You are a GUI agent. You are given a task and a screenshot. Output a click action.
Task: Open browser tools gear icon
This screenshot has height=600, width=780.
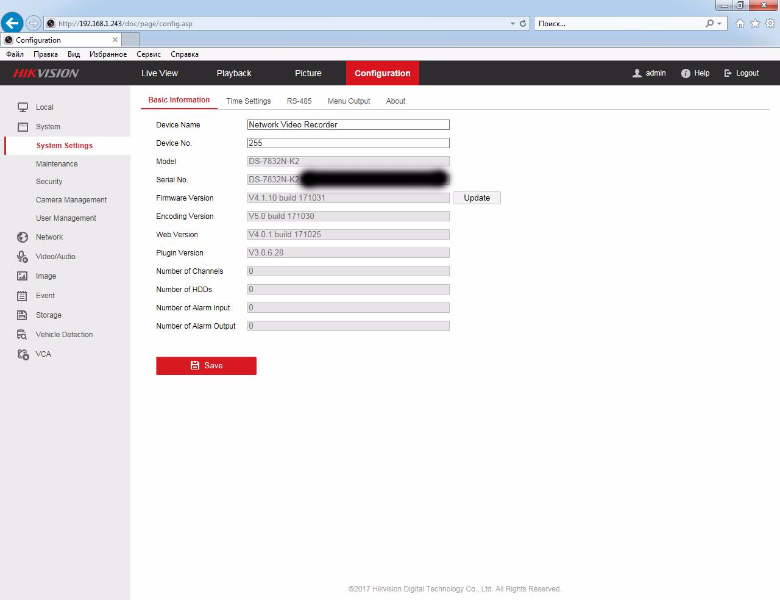point(770,23)
